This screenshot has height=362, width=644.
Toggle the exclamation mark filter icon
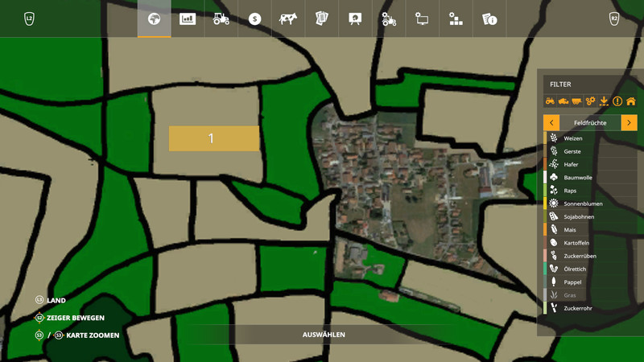[x=617, y=101]
